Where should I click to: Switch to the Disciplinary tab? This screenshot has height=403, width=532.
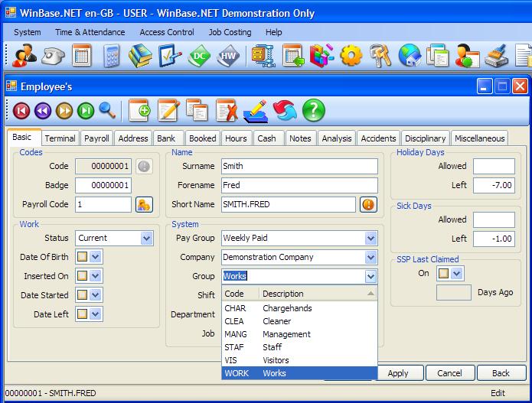[425, 138]
